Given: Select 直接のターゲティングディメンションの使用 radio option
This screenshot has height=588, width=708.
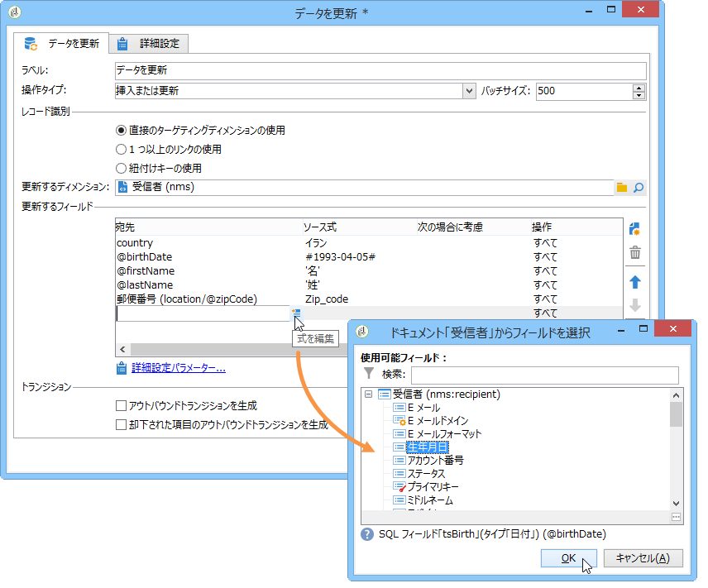Looking at the screenshot, I should [121, 131].
